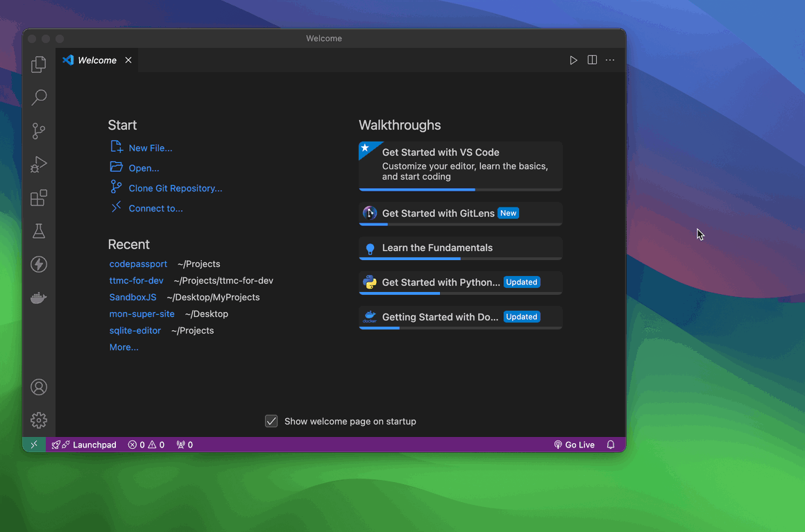Open the Manage gear icon
Viewport: 805px width, 532px height.
click(x=38, y=420)
